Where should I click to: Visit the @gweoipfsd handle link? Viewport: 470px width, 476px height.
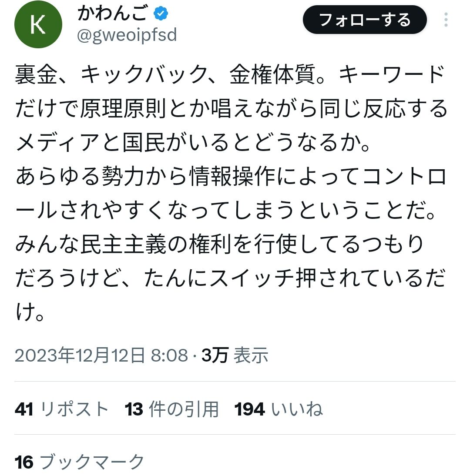click(x=127, y=35)
